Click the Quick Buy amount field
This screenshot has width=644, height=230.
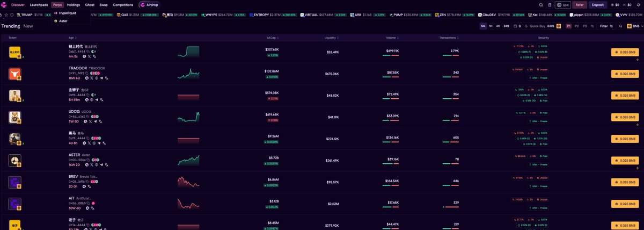(x=552, y=26)
